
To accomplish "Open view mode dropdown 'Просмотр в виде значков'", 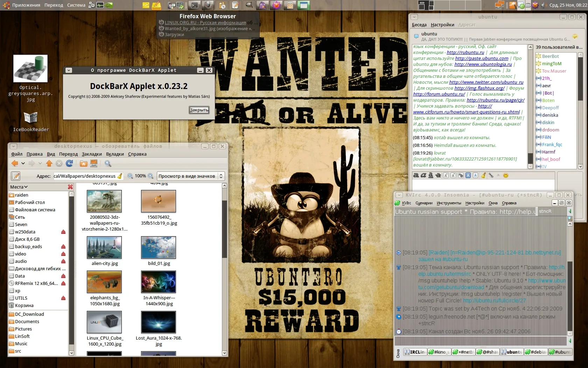I will click(190, 176).
